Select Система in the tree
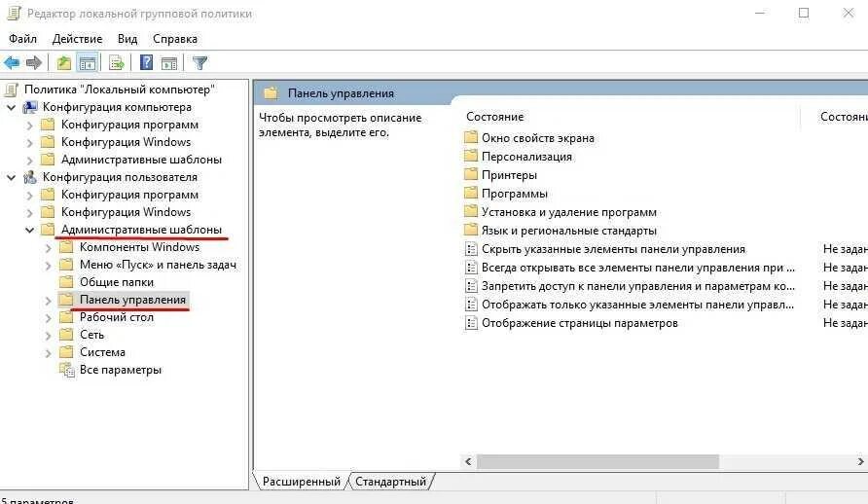This screenshot has height=504, width=868. coord(102,352)
